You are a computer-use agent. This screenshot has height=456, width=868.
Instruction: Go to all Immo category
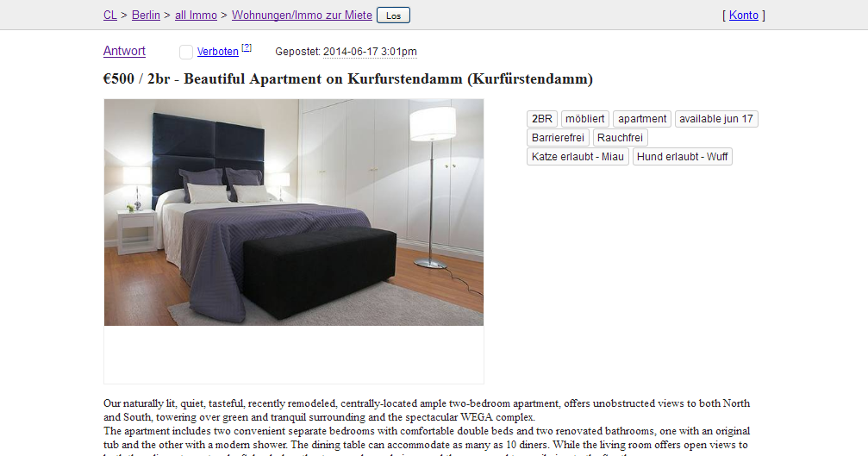[196, 16]
